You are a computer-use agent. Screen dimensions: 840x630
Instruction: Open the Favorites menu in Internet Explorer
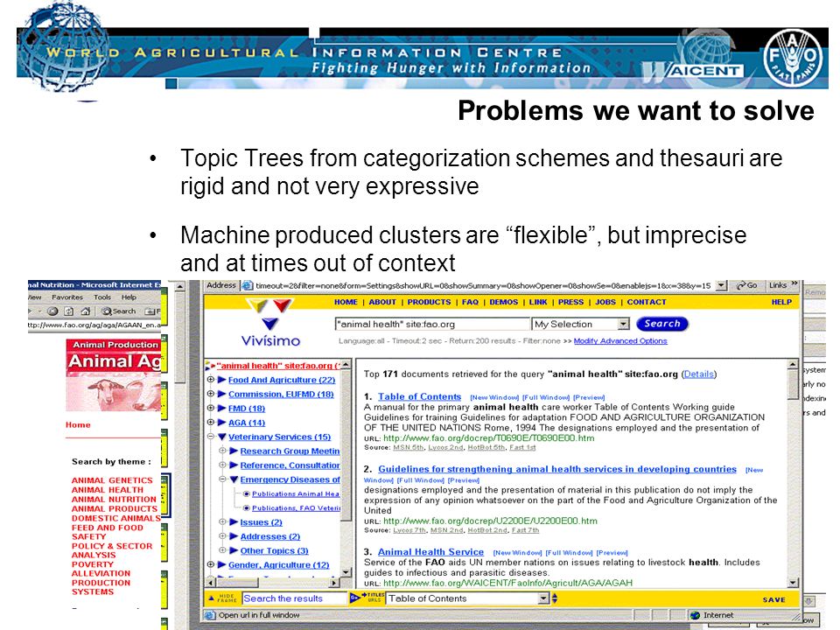67,297
